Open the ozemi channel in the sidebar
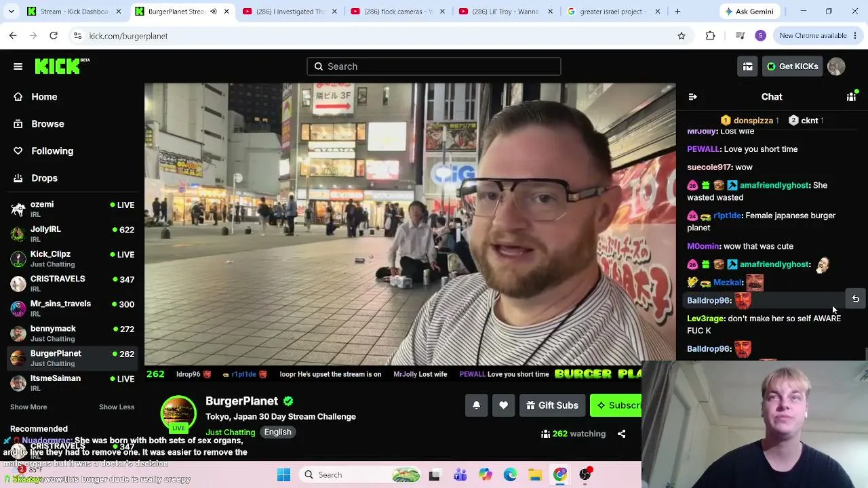 (x=72, y=209)
